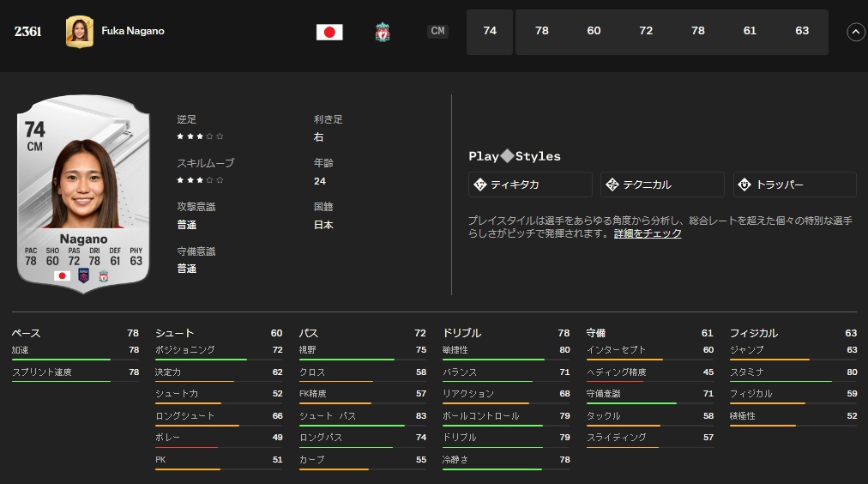Viewport: 868px width, 484px height.
Task: Click the league badge on player card
Action: (x=83, y=275)
